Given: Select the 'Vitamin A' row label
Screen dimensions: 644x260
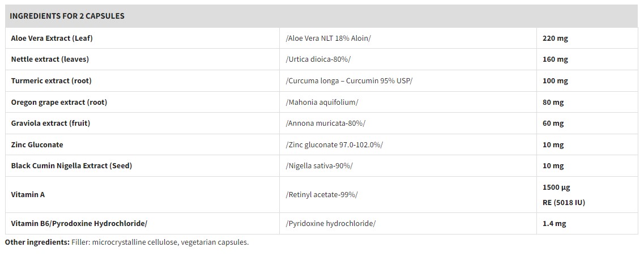Looking at the screenshot, I should pyautogui.click(x=28, y=194).
